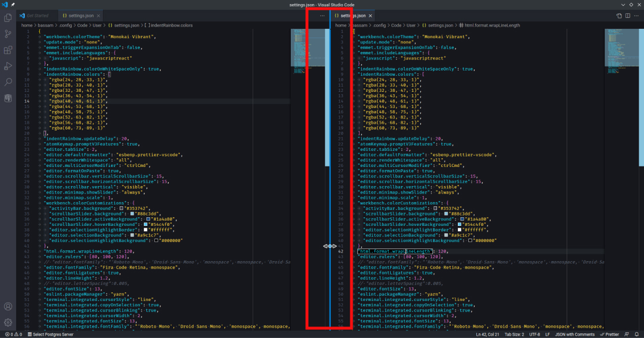The width and height of the screenshot is (644, 338).
Task: Click JSON with Comments language mode
Action: 575,335
